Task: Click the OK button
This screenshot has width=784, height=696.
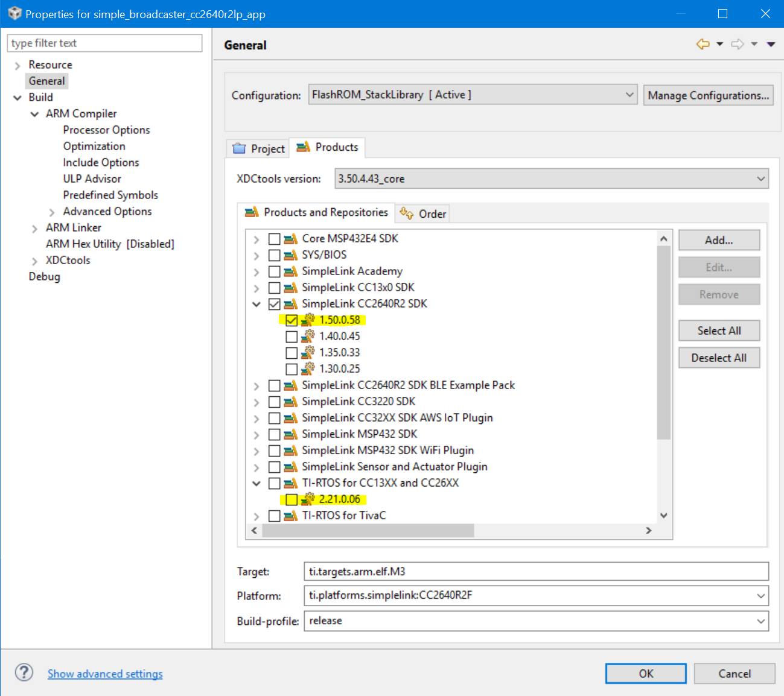Action: click(646, 674)
